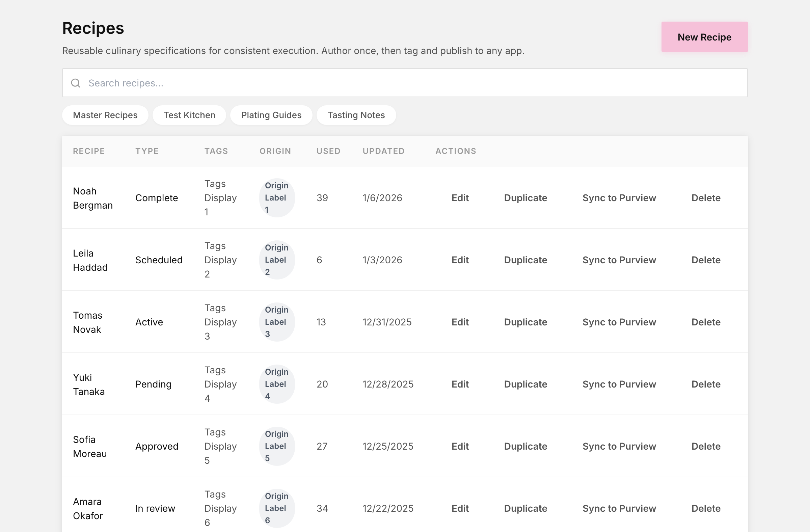Click the 12/31/2025 updated date
810x532 pixels.
coord(387,322)
